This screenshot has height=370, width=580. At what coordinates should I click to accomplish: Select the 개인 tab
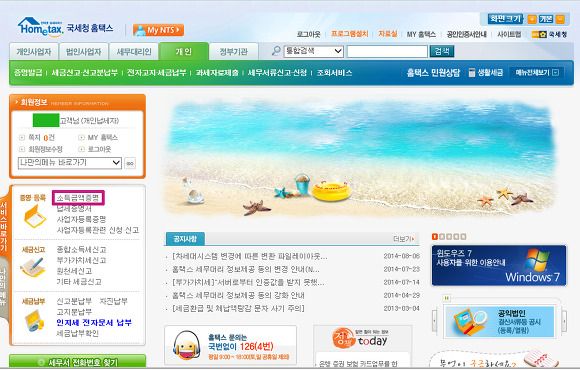click(184, 51)
